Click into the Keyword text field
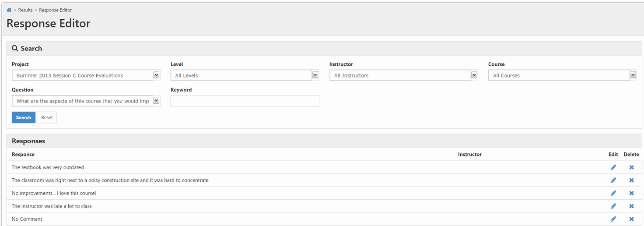This screenshot has width=644, height=226. coord(245,101)
